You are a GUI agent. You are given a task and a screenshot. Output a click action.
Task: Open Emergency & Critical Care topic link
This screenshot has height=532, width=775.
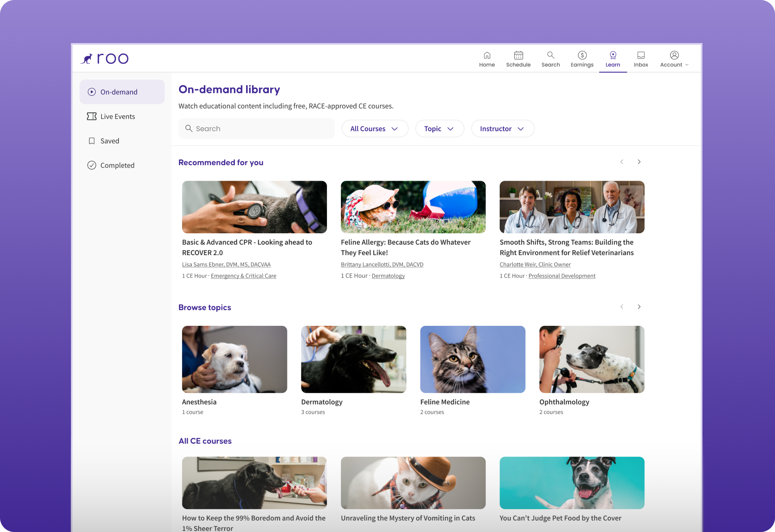[x=244, y=276]
